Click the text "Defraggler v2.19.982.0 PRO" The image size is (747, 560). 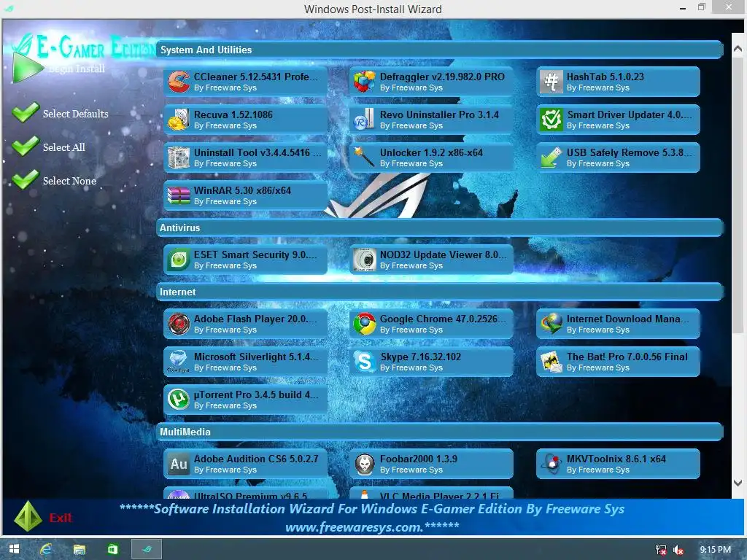[442, 77]
